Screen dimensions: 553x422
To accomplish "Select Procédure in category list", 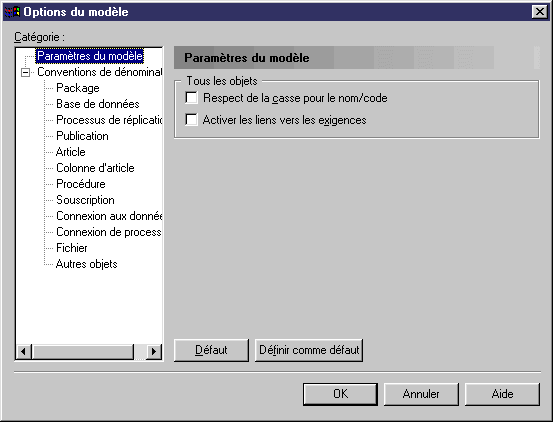I will point(81,184).
